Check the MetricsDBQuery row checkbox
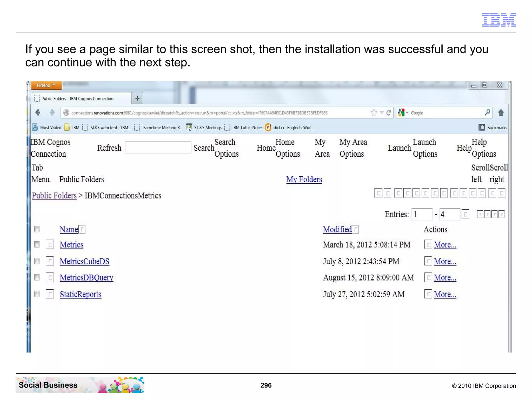 37,277
